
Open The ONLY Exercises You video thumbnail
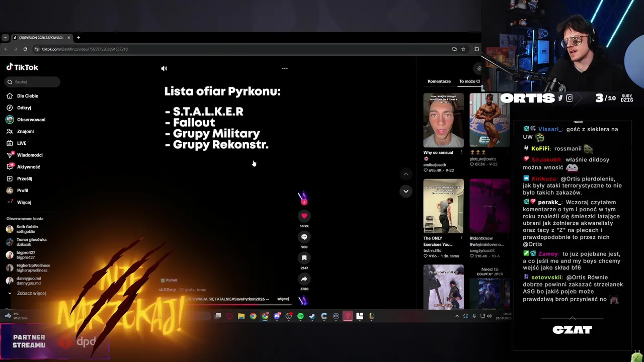coord(443,206)
